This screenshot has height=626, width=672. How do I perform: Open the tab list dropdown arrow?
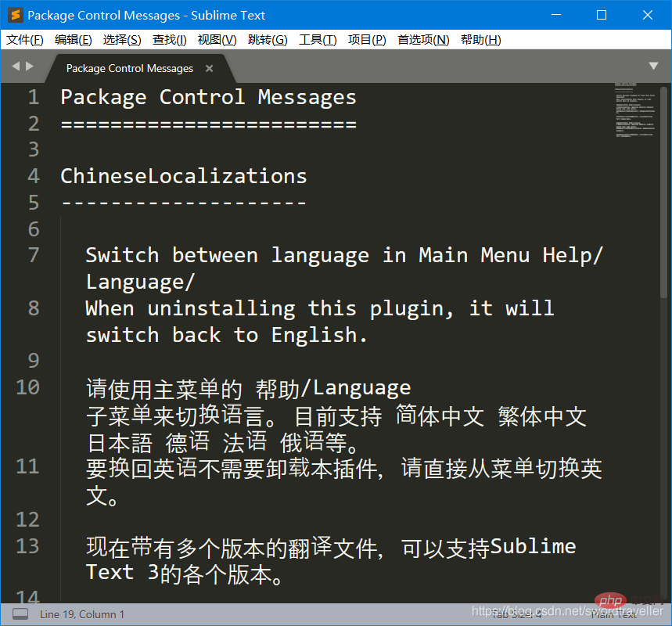pyautogui.click(x=653, y=66)
